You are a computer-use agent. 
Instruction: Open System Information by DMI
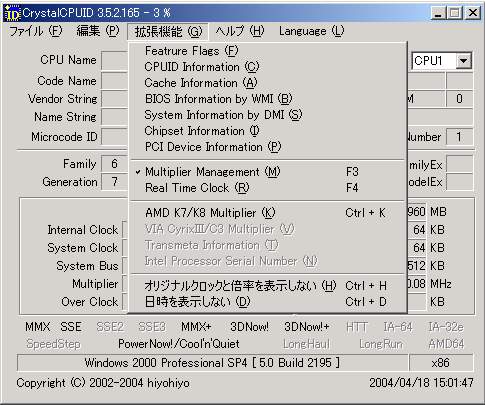[x=267, y=115]
